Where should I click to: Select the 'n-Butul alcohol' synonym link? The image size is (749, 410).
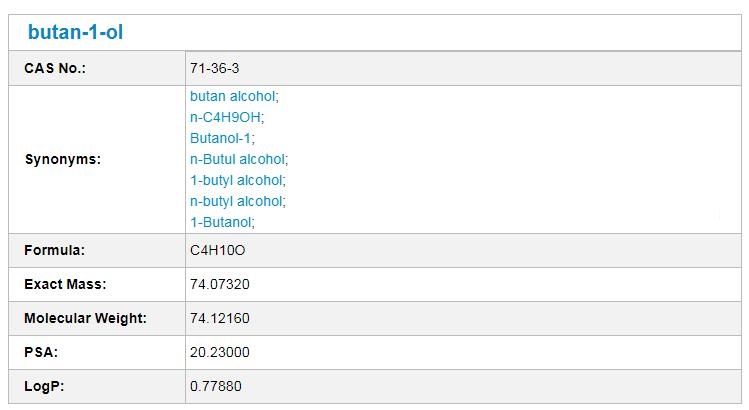[237, 160]
